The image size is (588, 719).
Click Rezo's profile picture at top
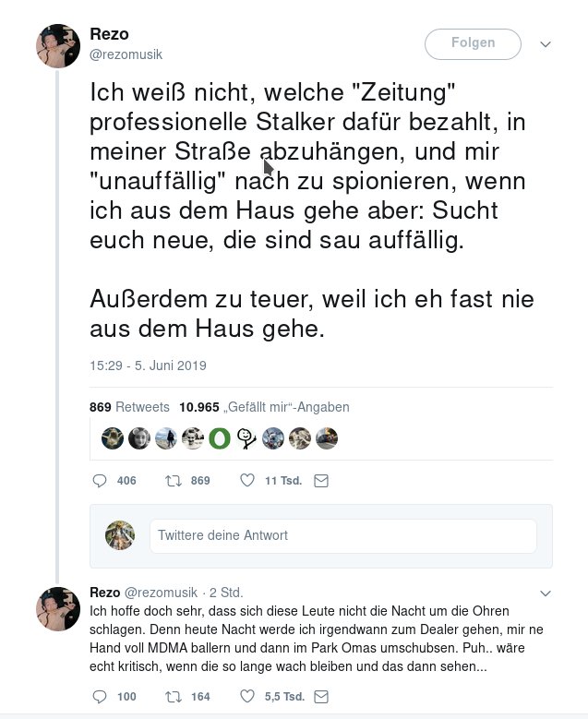coord(57,45)
